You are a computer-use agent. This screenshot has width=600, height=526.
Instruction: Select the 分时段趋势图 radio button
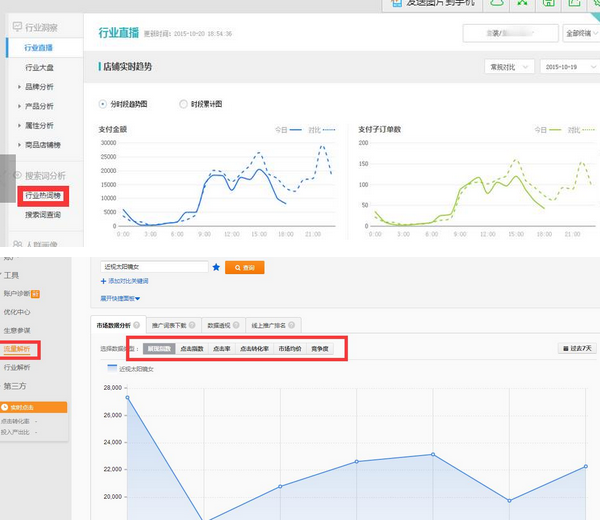tap(103, 104)
